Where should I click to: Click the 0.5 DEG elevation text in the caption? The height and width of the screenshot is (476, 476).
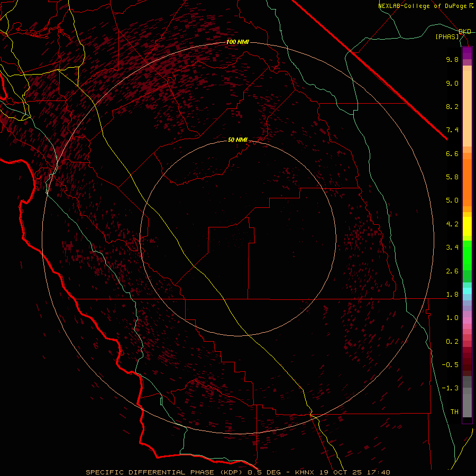tap(264, 472)
